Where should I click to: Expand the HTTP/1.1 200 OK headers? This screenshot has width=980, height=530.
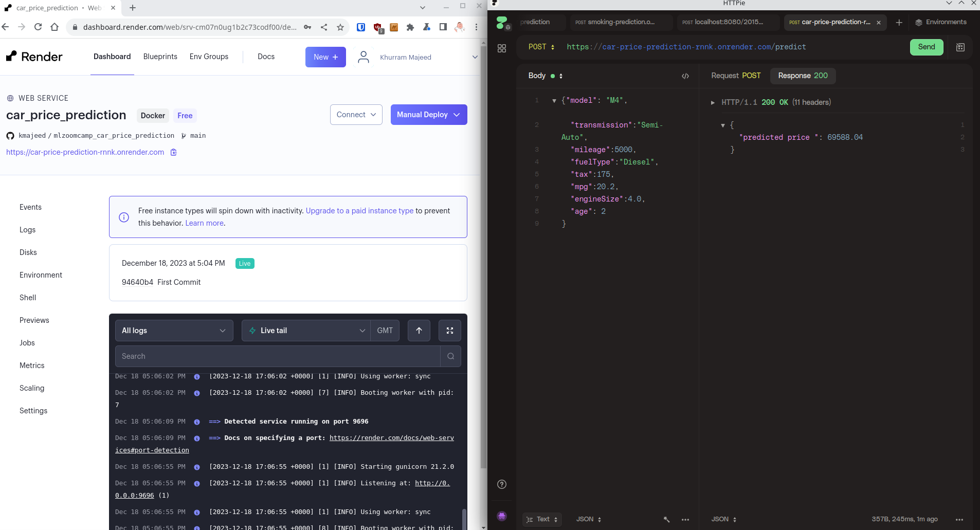[x=713, y=102]
